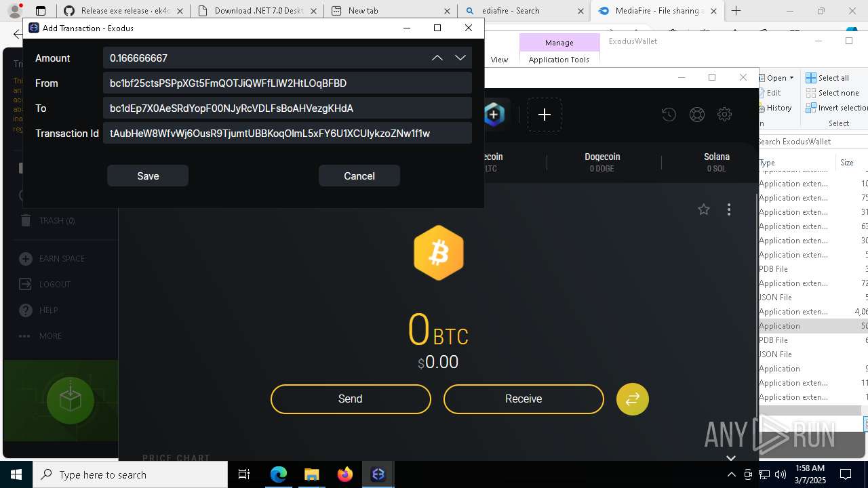Click the To address field
The image size is (868, 488).
point(288,108)
